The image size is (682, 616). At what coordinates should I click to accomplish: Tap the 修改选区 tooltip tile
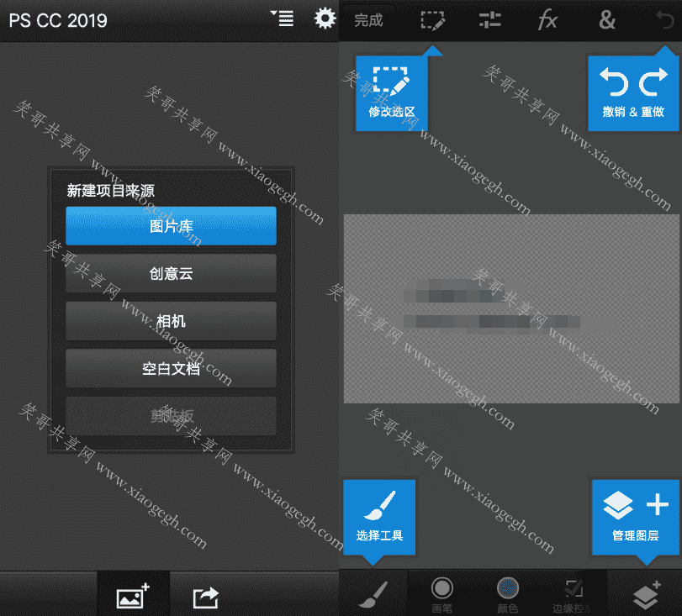[x=392, y=93]
